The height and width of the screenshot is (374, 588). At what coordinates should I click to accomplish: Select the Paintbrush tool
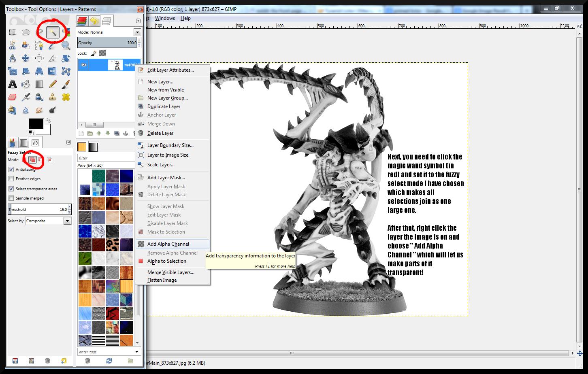(x=66, y=84)
